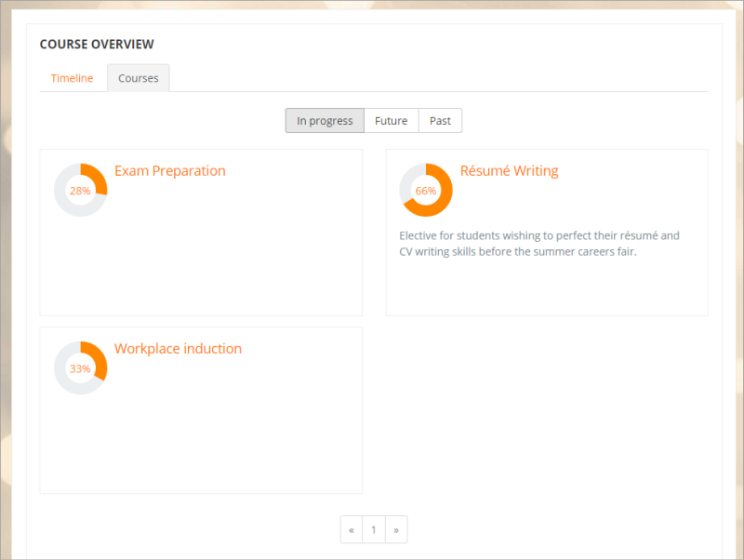
Task: Click Workplace induction's 33% progress donut
Action: coord(81,368)
